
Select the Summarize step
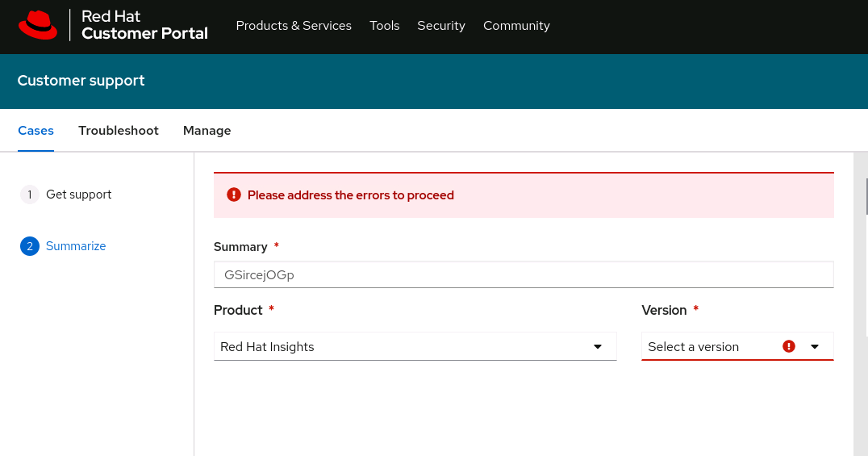click(x=76, y=246)
